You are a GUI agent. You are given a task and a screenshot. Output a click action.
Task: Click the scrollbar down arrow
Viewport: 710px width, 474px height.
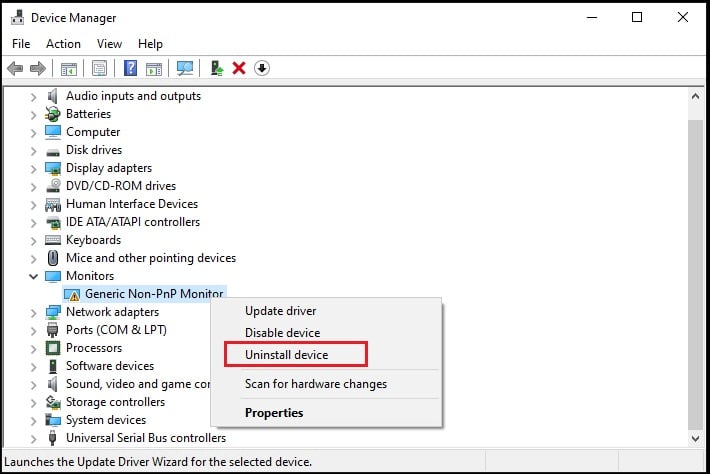[696, 438]
